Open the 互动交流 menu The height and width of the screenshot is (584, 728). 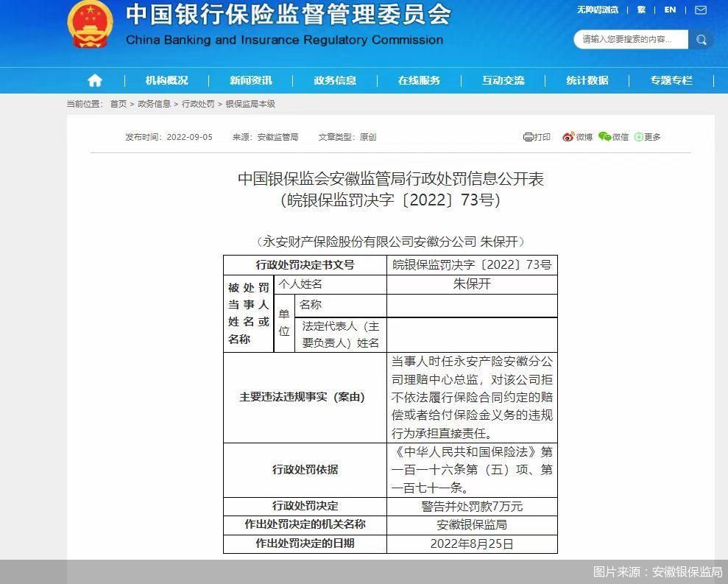(x=503, y=80)
